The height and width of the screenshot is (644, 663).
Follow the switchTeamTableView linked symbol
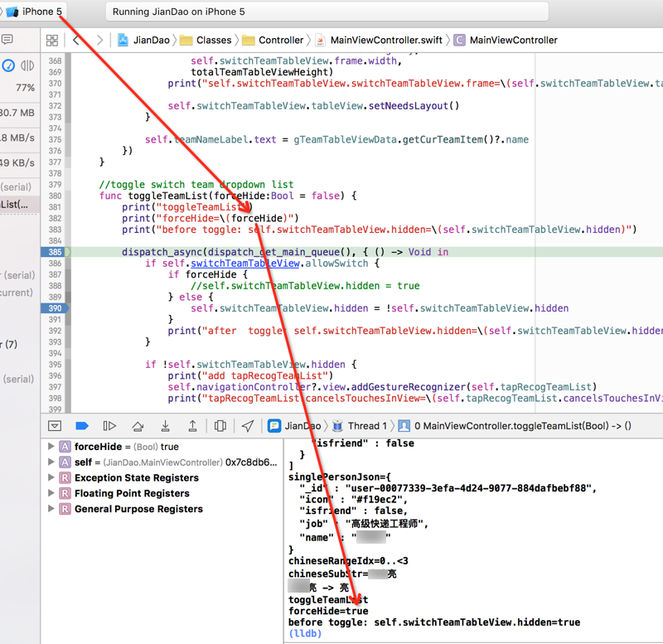click(x=245, y=264)
